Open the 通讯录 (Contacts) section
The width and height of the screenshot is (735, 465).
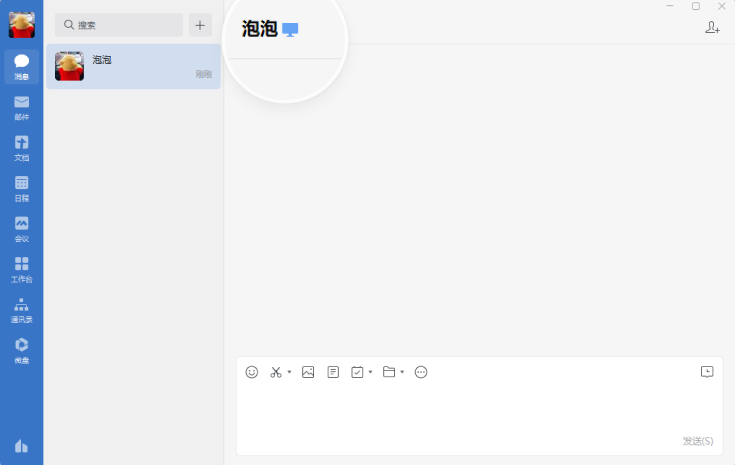click(x=21, y=310)
